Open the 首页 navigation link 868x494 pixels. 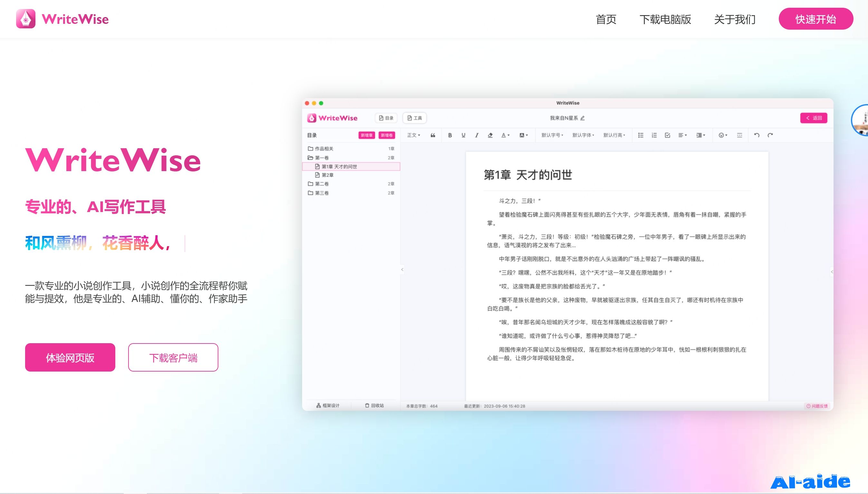tap(606, 19)
